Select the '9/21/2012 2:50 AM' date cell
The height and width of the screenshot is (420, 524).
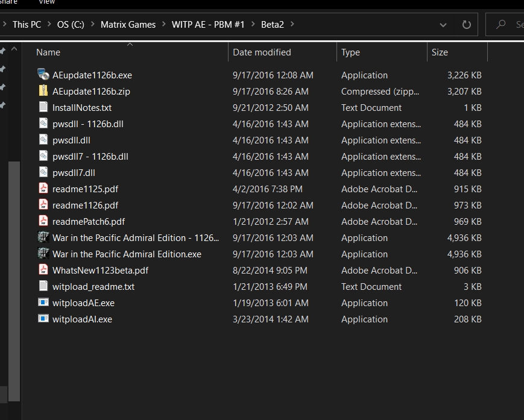270,107
